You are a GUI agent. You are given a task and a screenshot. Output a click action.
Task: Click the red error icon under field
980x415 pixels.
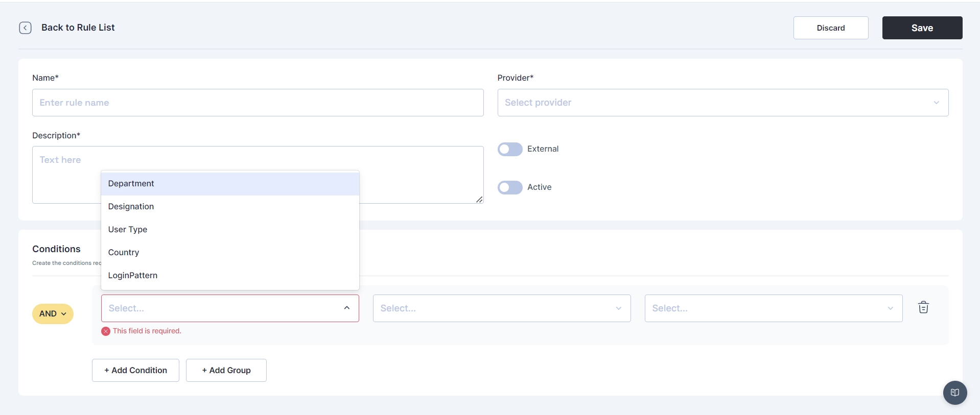pyautogui.click(x=106, y=331)
